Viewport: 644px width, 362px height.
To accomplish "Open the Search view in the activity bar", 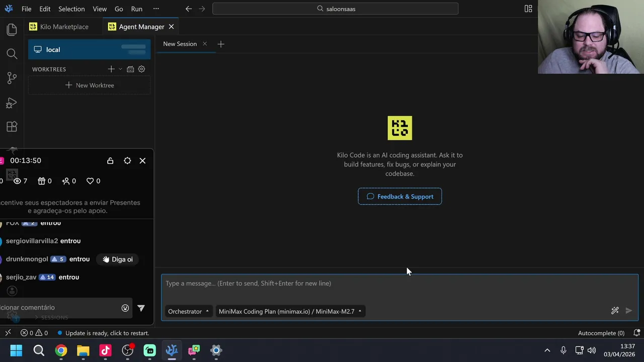I will pos(12,54).
